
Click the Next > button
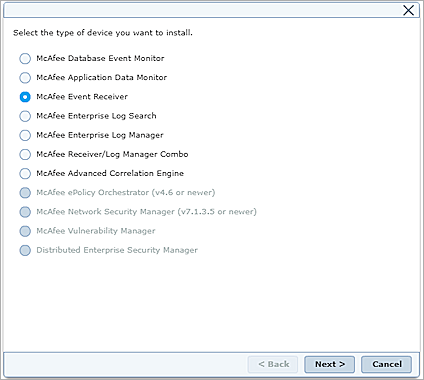click(x=329, y=364)
